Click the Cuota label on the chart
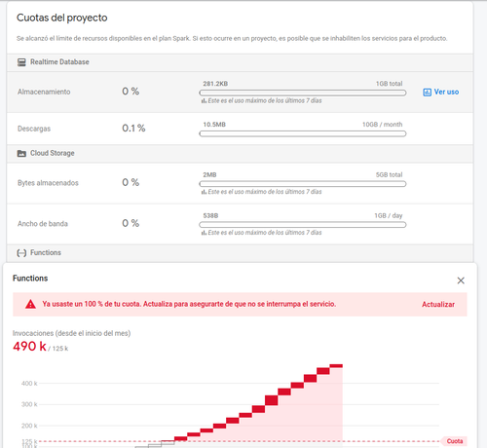 (x=455, y=441)
